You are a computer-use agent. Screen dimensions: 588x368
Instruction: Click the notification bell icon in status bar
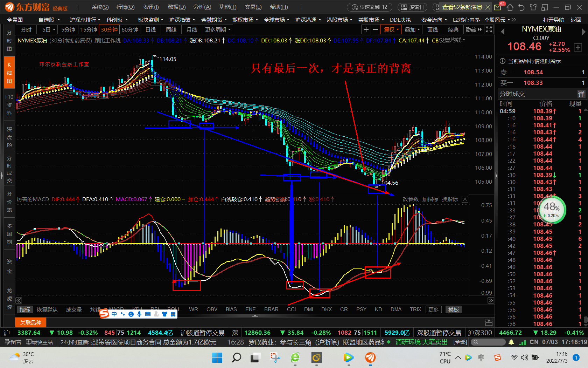511,342
